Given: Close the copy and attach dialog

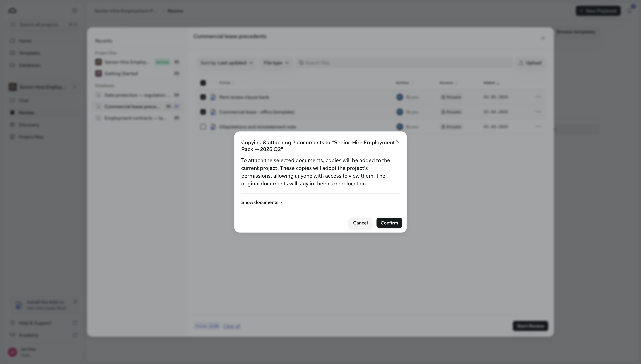Looking at the screenshot, I should coord(397,141).
